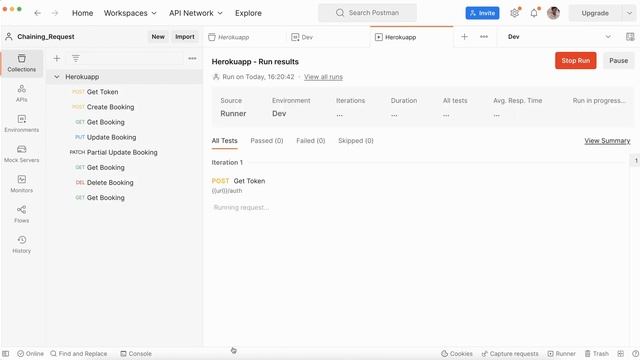Screen dimensions: 640x360
Task: Click the Import button
Action: [185, 37]
